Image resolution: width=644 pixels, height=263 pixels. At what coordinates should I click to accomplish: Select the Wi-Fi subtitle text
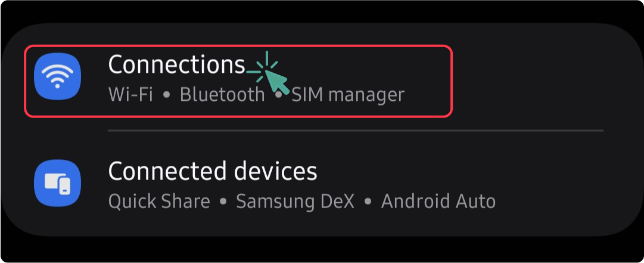point(130,95)
